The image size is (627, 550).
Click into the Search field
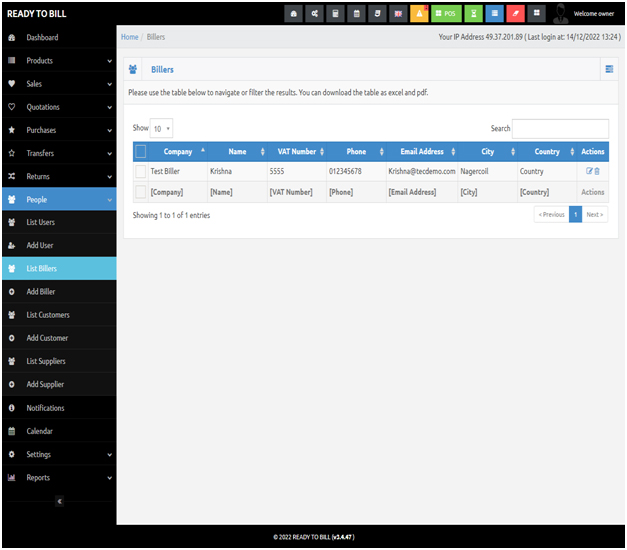coord(560,128)
